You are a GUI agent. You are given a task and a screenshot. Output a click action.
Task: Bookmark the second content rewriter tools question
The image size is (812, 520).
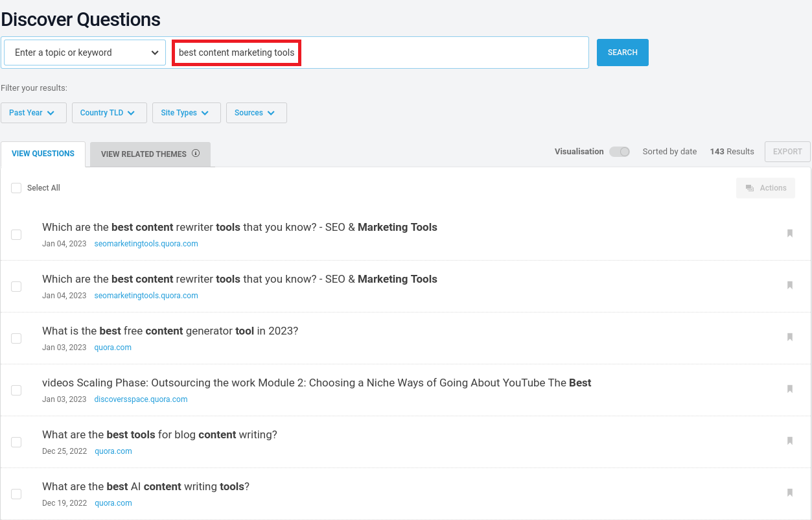pos(789,285)
